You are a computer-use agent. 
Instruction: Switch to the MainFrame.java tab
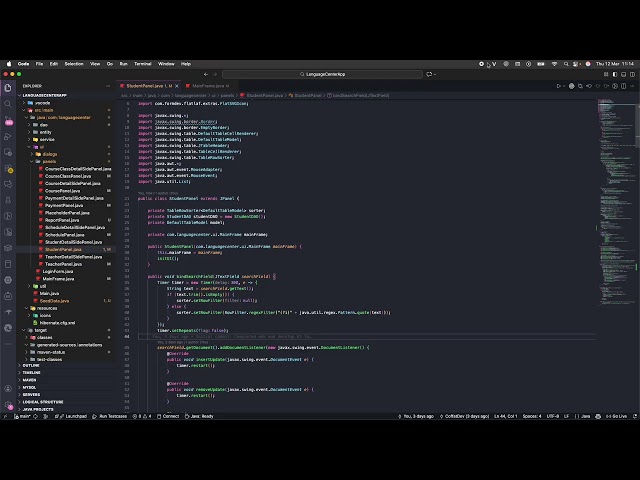tap(208, 86)
